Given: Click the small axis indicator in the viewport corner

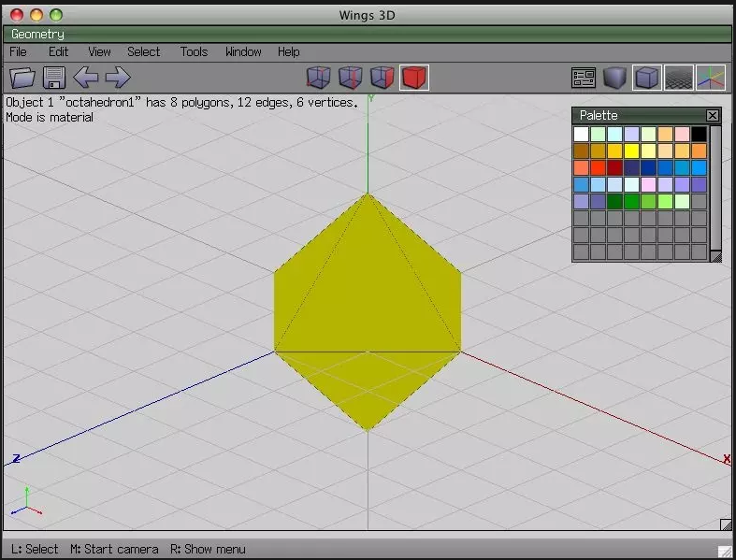Looking at the screenshot, I should [x=27, y=501].
